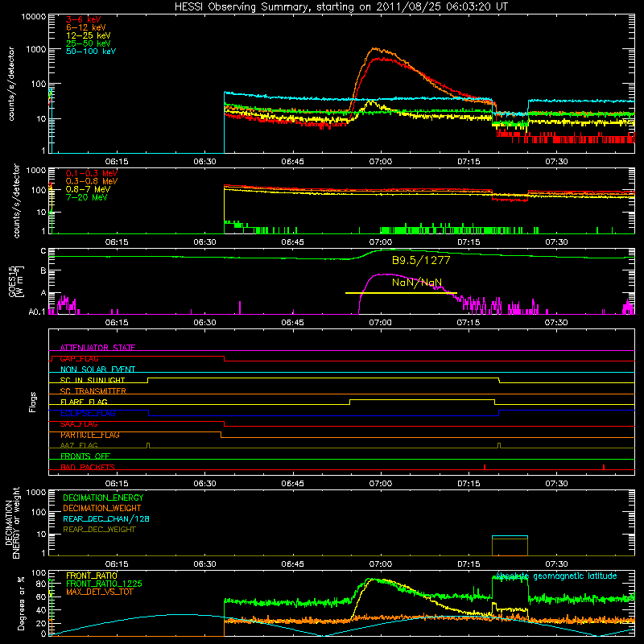Click the GOES15 axis label
Viewport: 644px width, 644px height.
point(13,281)
